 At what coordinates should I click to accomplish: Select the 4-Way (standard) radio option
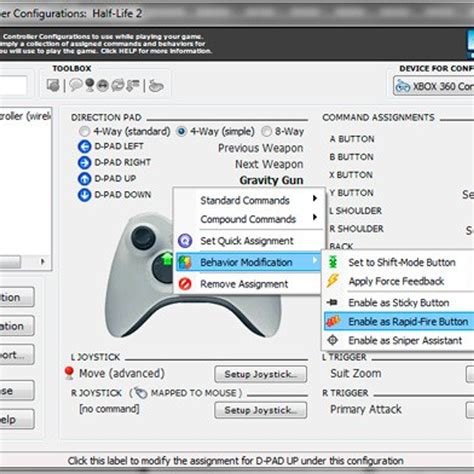pos(84,131)
